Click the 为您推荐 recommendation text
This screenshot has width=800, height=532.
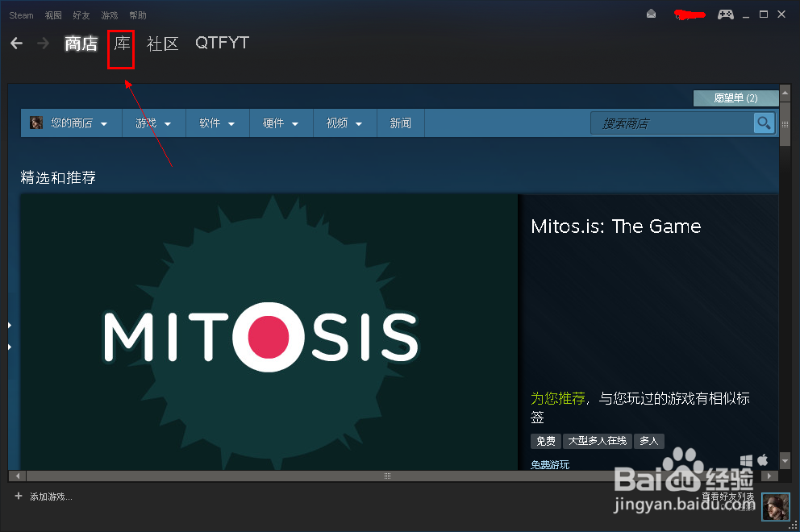tap(557, 398)
